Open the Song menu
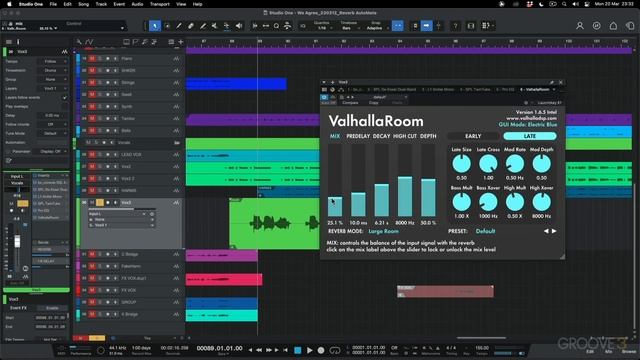Viewport: 640px width, 360px height. click(x=83, y=4)
